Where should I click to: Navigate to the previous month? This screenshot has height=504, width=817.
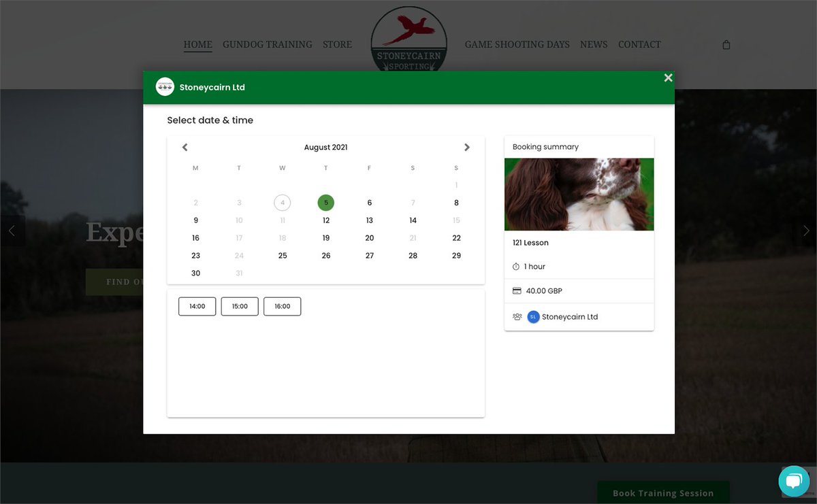[x=184, y=147]
